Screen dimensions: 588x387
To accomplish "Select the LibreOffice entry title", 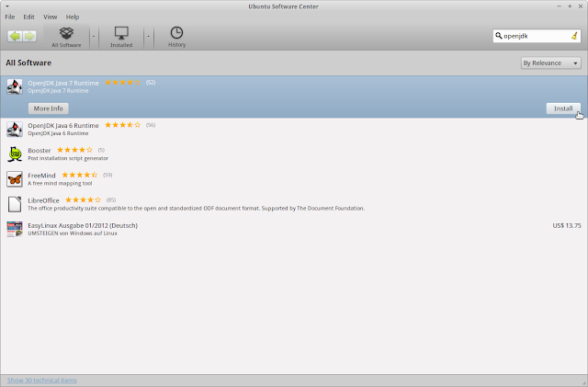I will coord(43,200).
